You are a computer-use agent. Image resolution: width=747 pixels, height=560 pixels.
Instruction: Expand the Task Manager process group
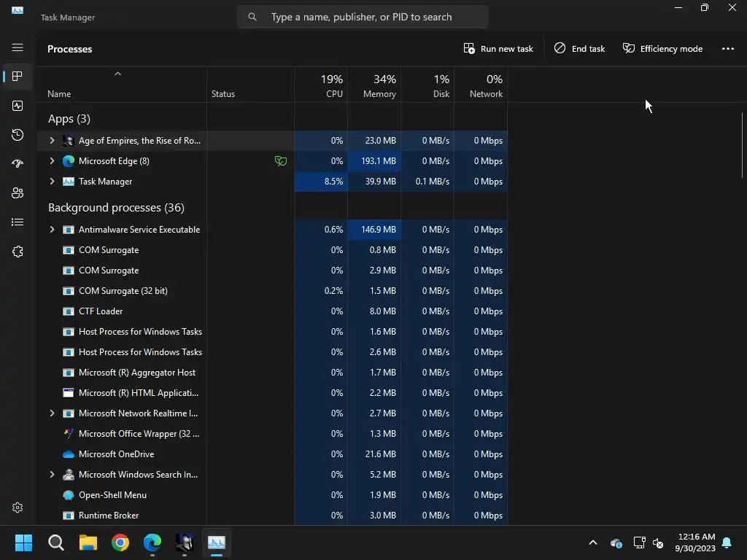(x=52, y=182)
